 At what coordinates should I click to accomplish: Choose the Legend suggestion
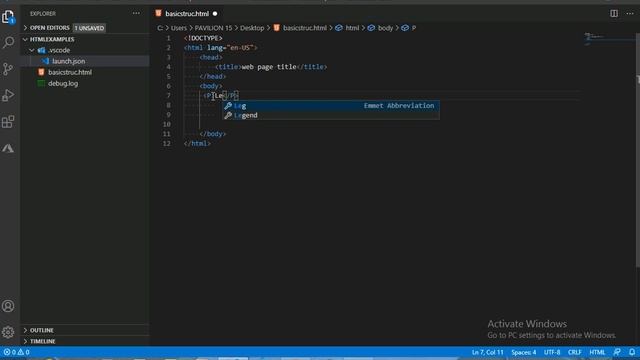click(x=331, y=116)
